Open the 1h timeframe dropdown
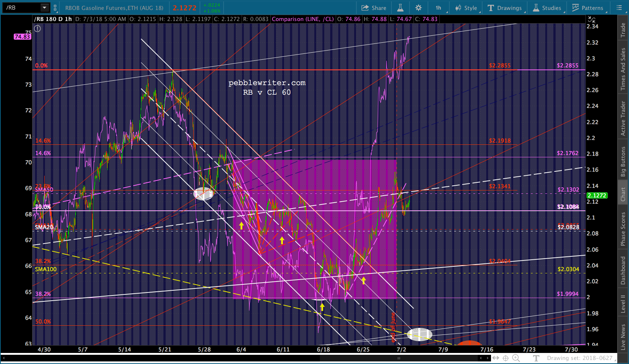The width and height of the screenshot is (629, 364). (x=439, y=8)
